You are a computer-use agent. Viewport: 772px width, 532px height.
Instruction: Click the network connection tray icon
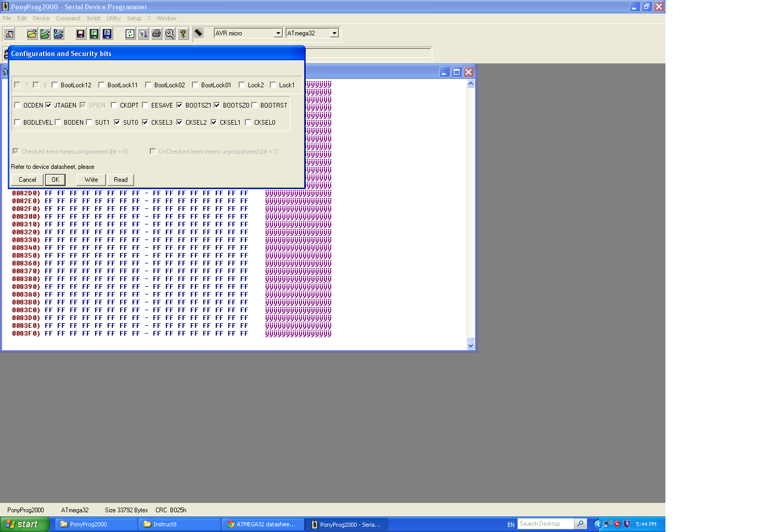click(608, 524)
